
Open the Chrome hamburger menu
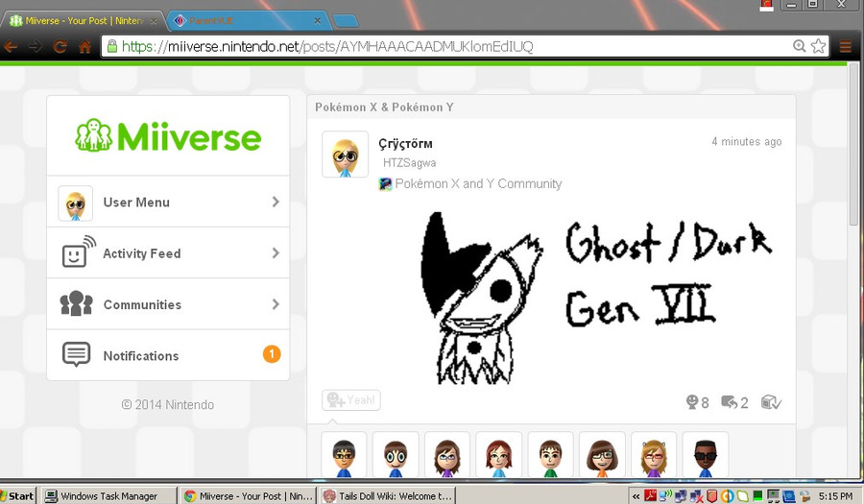click(845, 47)
